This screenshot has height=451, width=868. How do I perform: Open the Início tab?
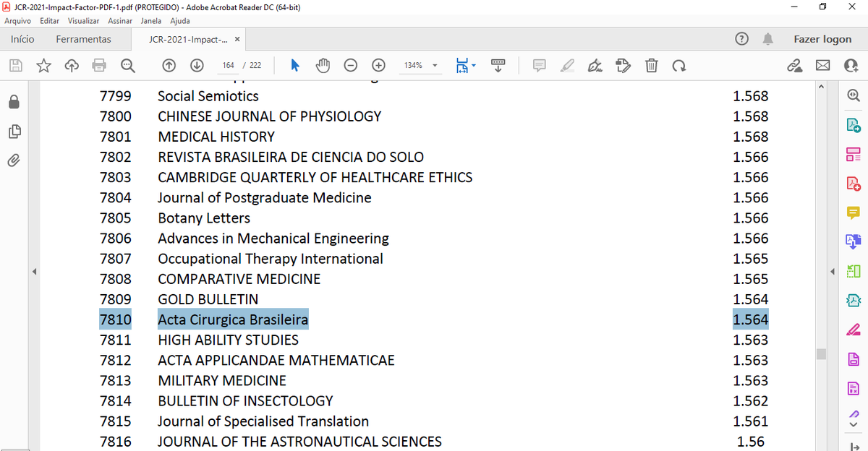click(x=22, y=39)
